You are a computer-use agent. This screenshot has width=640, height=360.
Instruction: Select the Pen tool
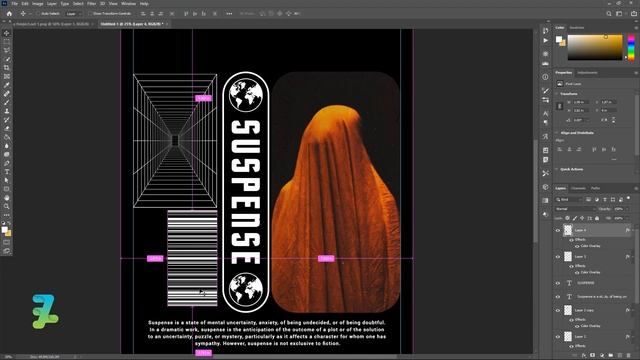tap(7, 163)
